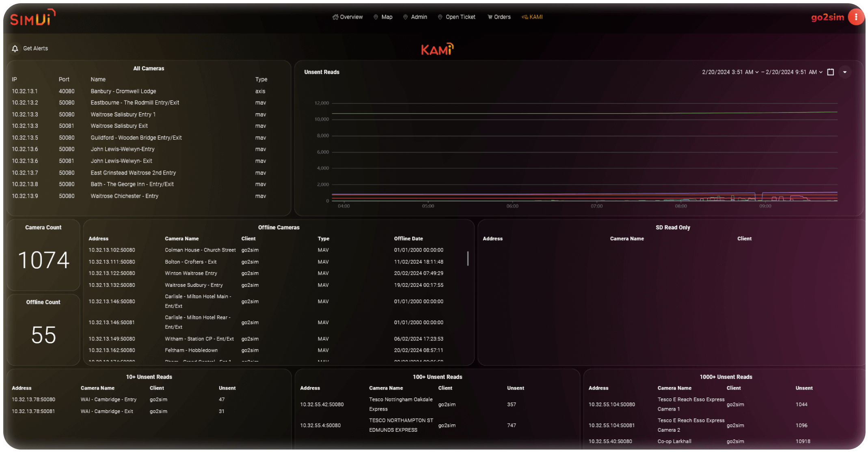Click Winton Waitrose Entry offline camera
This screenshot has width=868, height=452.
tap(191, 273)
